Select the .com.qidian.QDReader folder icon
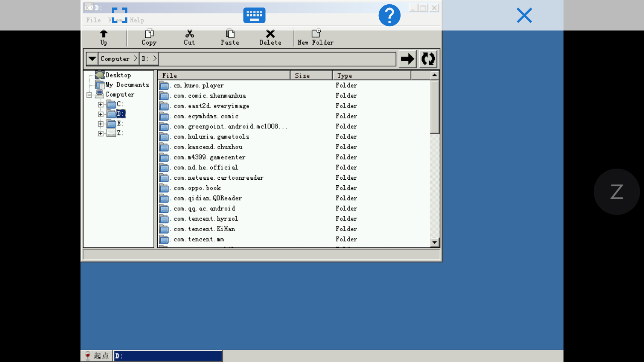Screen dimensions: 644x362 [164, 198]
